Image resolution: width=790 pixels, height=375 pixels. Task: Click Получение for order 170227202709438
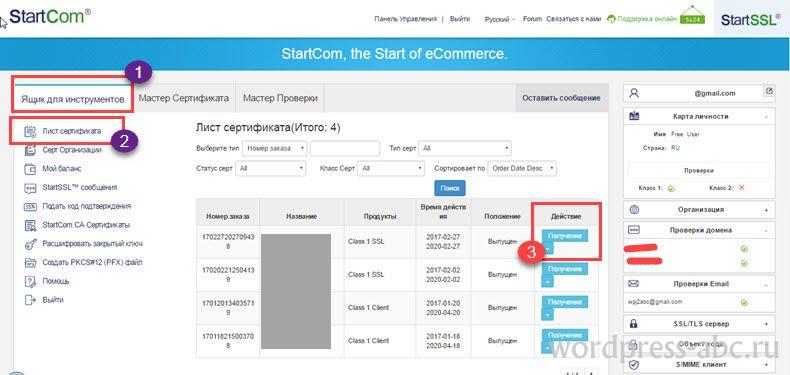(x=565, y=236)
